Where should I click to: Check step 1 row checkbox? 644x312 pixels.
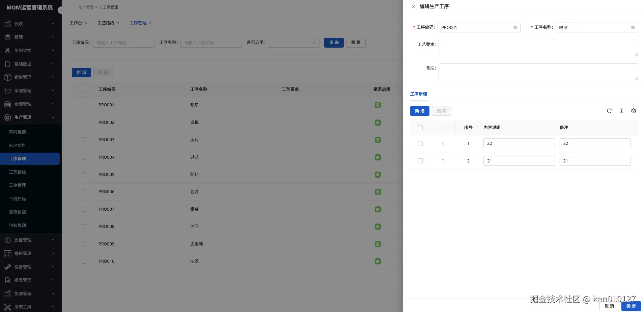click(420, 144)
